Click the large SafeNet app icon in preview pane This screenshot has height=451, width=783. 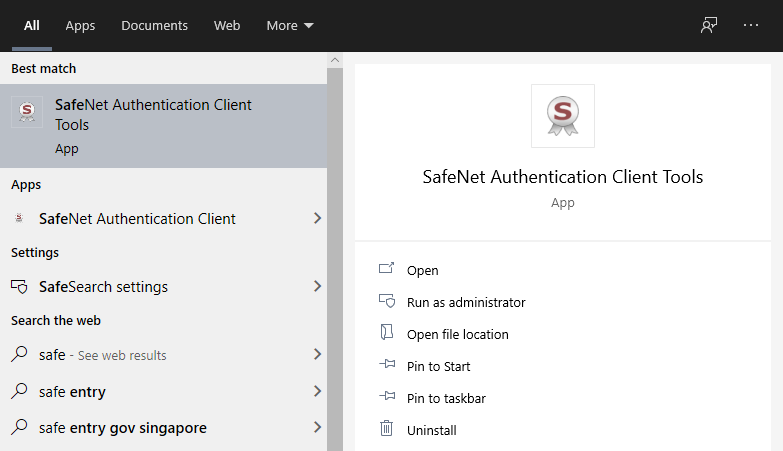(x=563, y=116)
